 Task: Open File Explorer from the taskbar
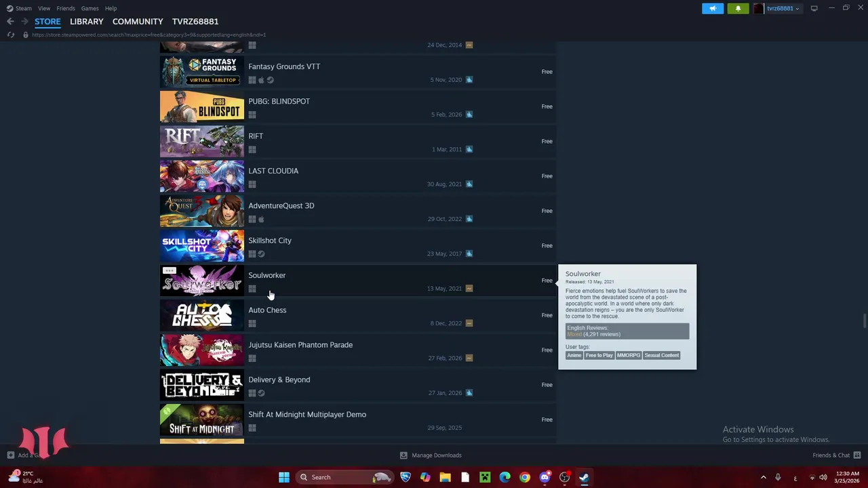click(445, 477)
